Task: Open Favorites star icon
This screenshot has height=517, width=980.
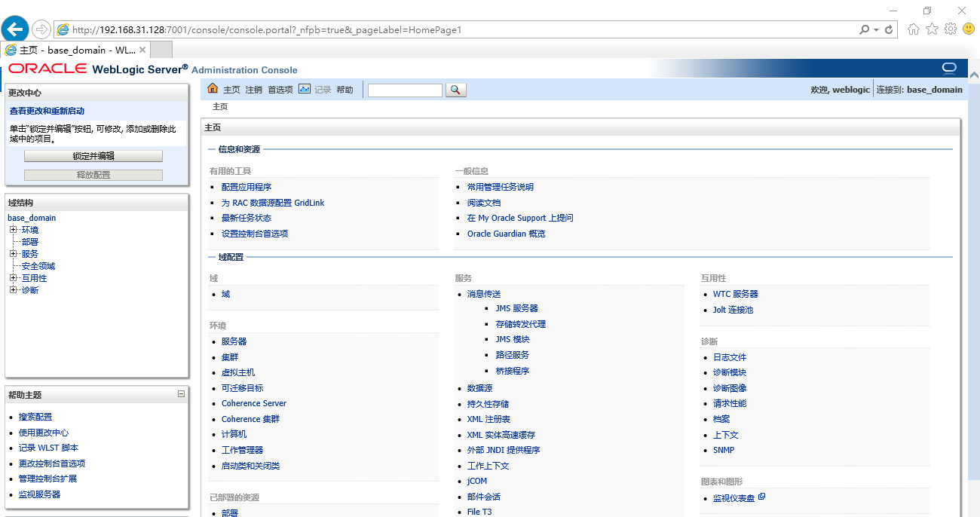Action: coord(933,29)
